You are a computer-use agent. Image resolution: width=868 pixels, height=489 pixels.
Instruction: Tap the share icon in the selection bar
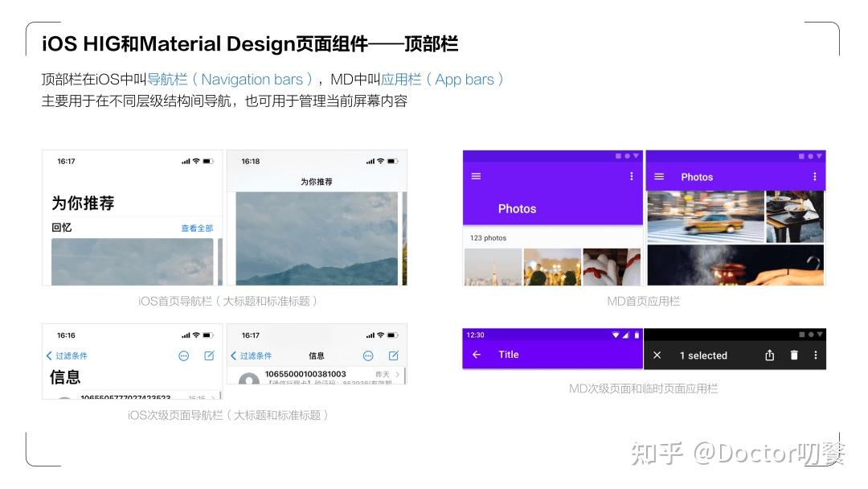tap(770, 354)
